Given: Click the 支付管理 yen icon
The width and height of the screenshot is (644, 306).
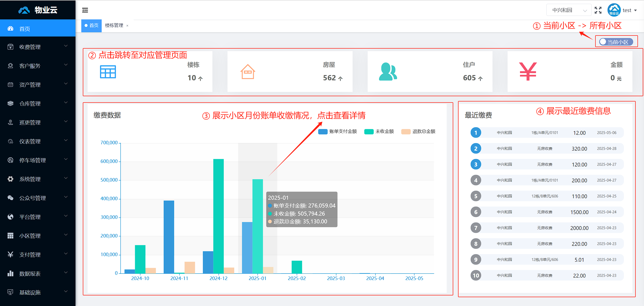Looking at the screenshot, I should [x=10, y=255].
